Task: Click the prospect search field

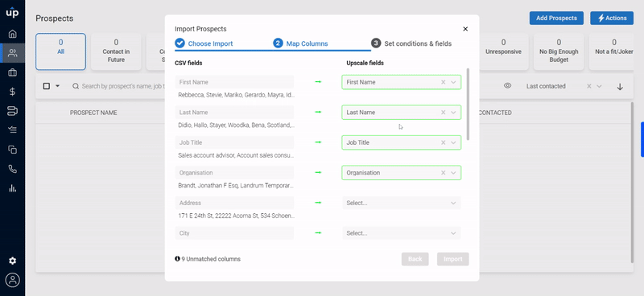Action: click(x=123, y=86)
